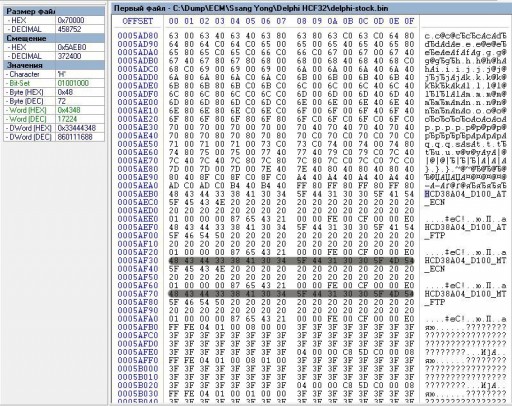Click highlighted row offset 0005AF30
This screenshot has width=512, height=406.
(x=138, y=261)
